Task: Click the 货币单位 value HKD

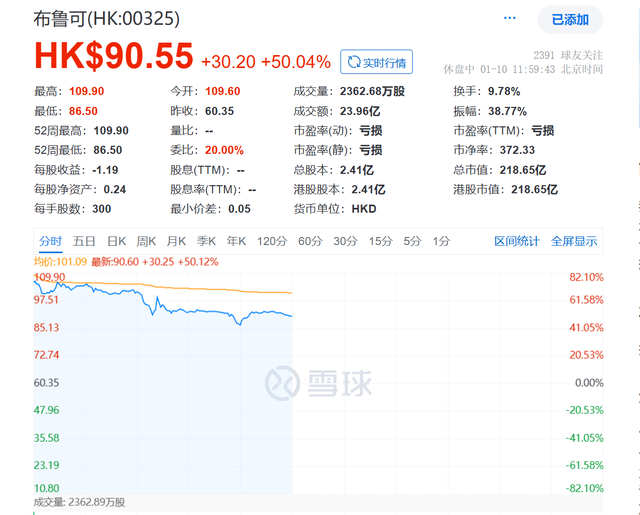Action: 364,209
